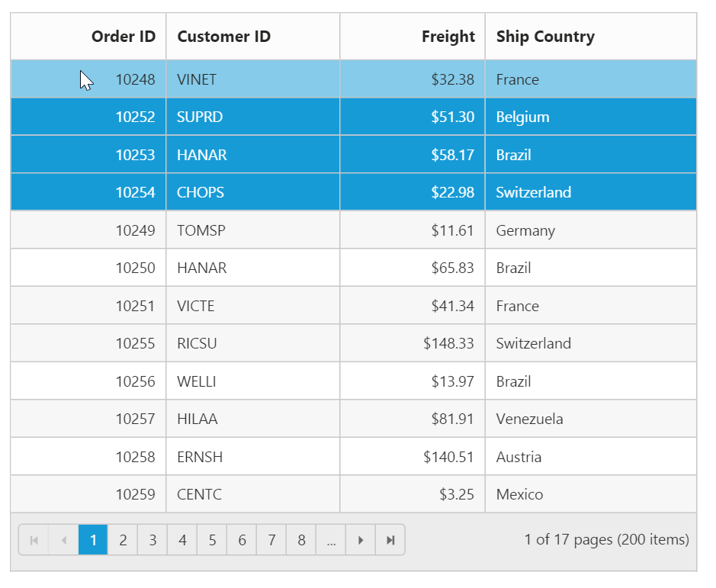
Task: Open more pages with the ellipsis button
Action: coord(331,540)
